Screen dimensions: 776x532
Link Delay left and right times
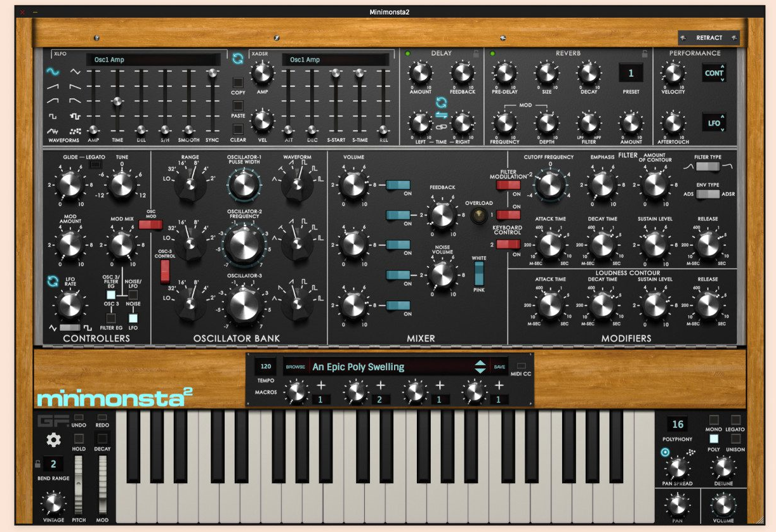pyautogui.click(x=441, y=127)
